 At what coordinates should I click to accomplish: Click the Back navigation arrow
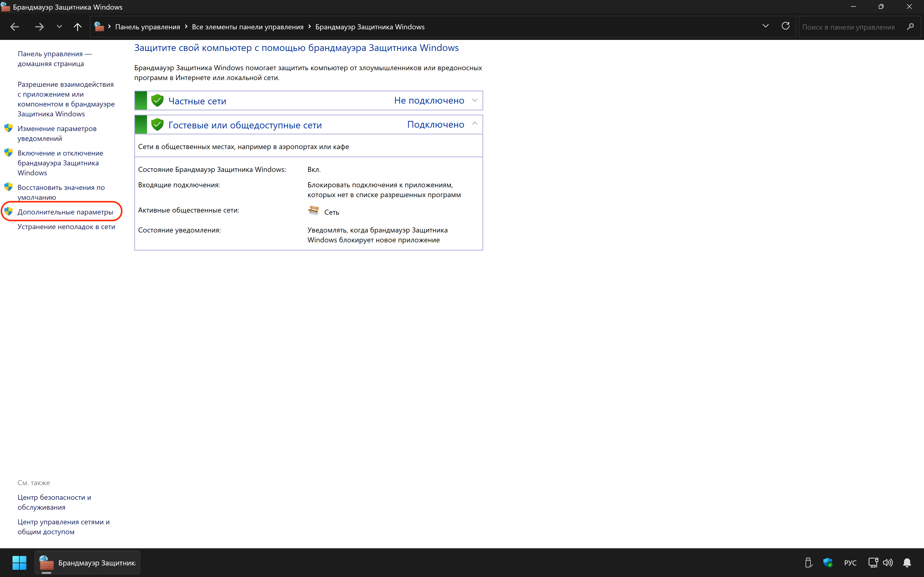(14, 27)
